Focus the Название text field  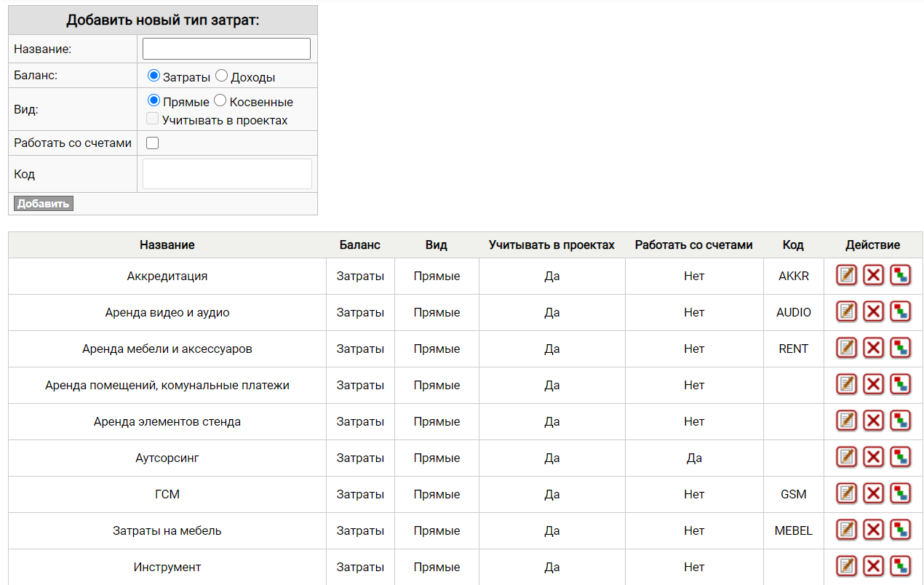pos(226,49)
